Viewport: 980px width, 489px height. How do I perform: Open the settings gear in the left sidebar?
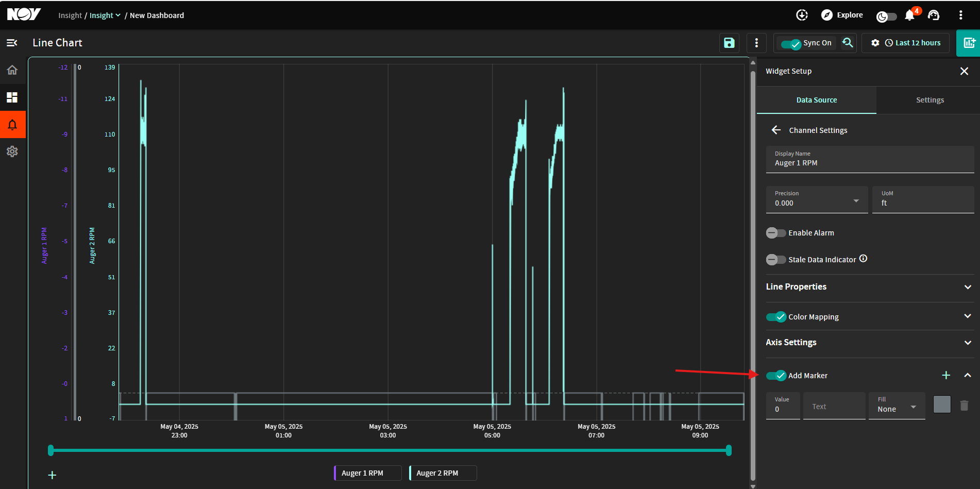pyautogui.click(x=12, y=151)
